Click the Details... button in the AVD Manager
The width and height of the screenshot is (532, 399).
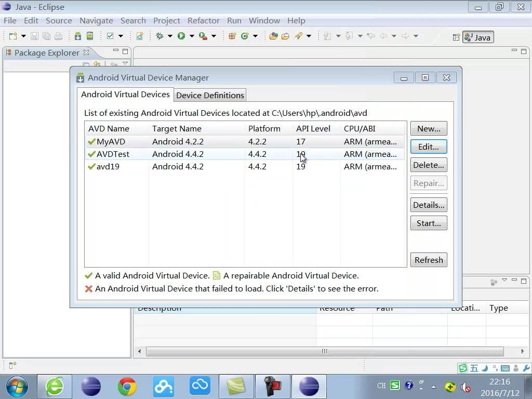(429, 205)
